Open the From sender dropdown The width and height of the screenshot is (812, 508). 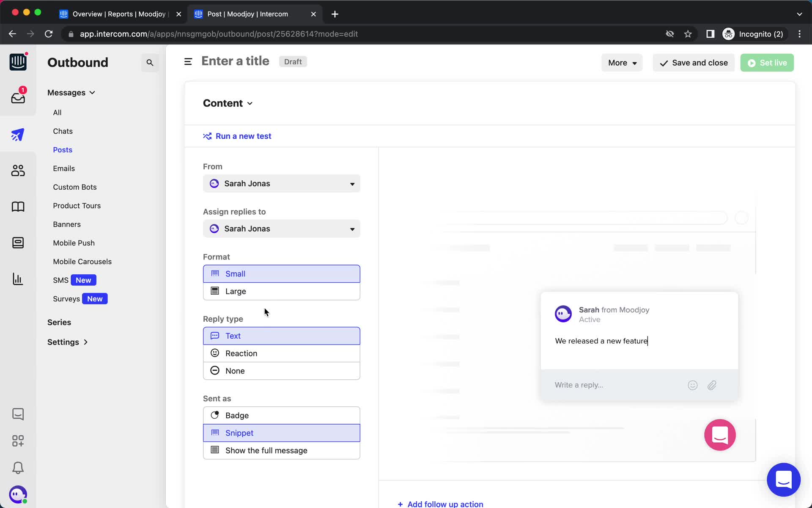(282, 184)
